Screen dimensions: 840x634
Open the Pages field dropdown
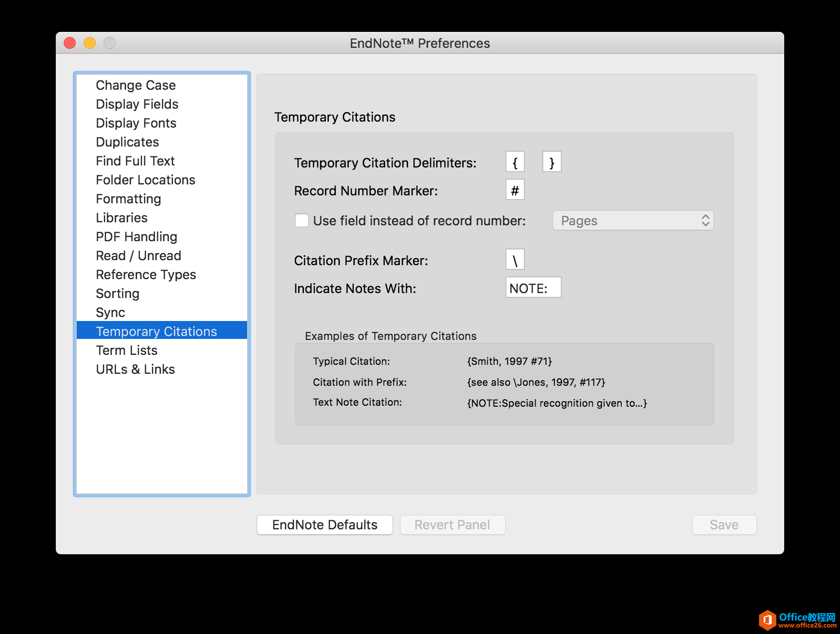[633, 220]
